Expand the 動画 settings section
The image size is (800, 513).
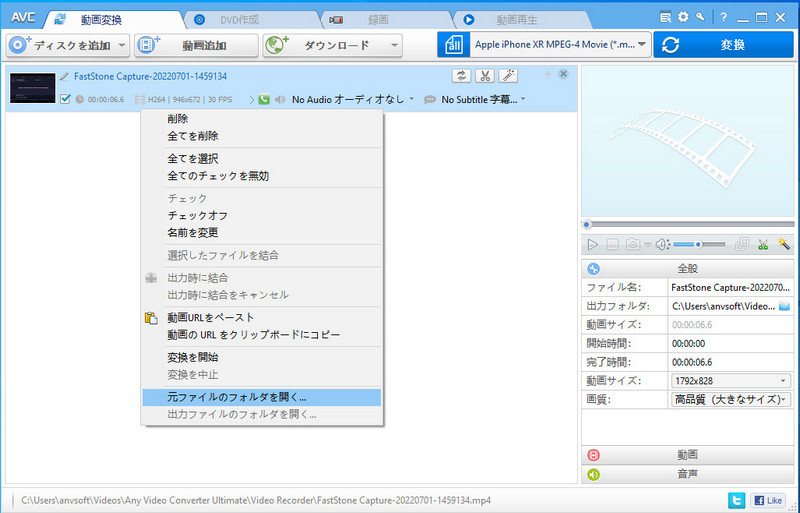coord(687,455)
